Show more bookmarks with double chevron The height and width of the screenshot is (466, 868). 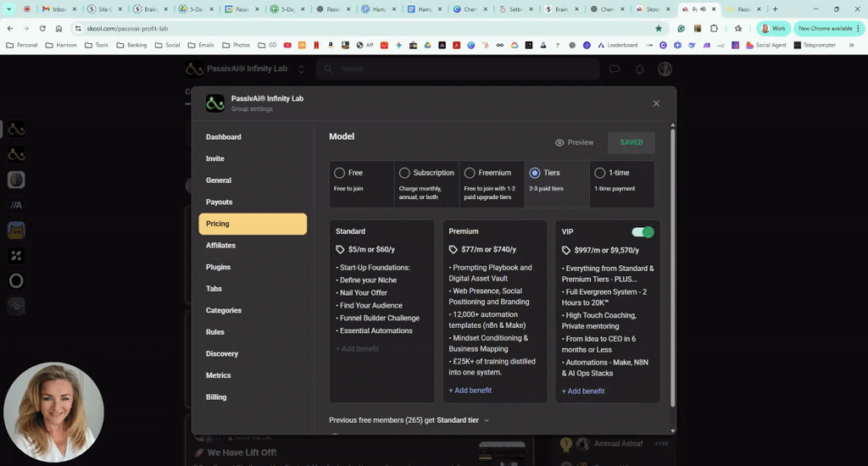click(851, 46)
